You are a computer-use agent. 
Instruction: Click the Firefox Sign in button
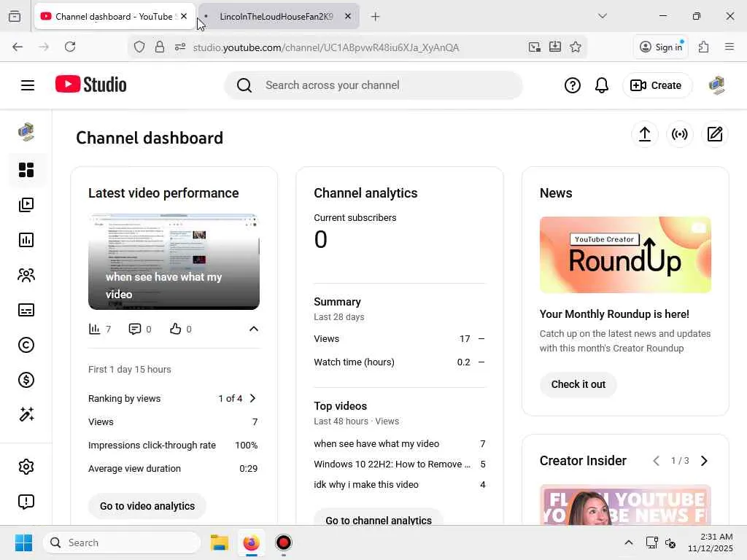coord(661,47)
